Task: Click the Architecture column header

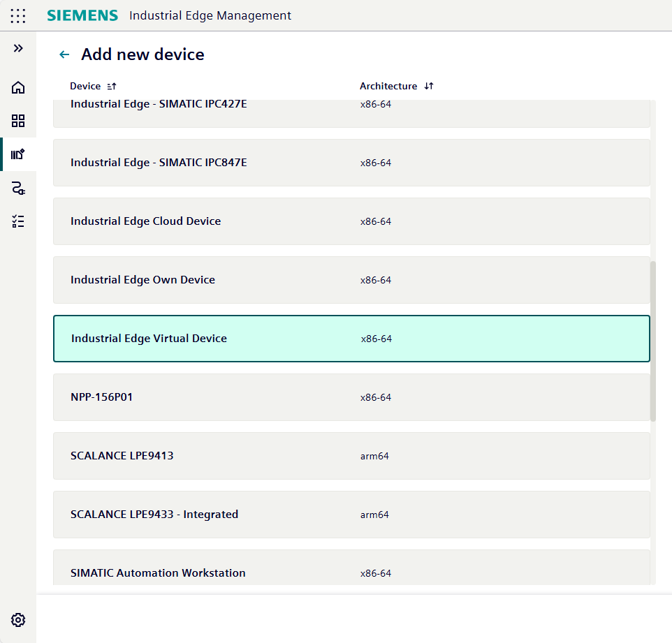Action: (388, 86)
